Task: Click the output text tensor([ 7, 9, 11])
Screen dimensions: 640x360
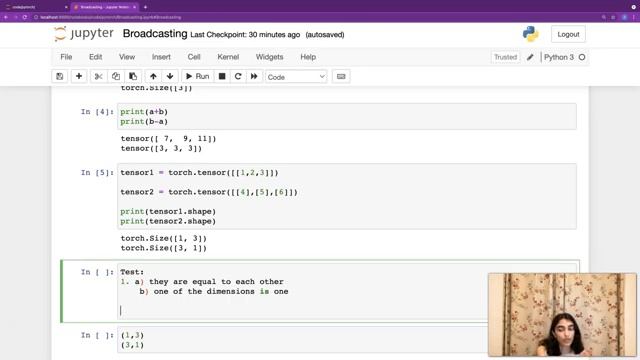Action: (168, 139)
